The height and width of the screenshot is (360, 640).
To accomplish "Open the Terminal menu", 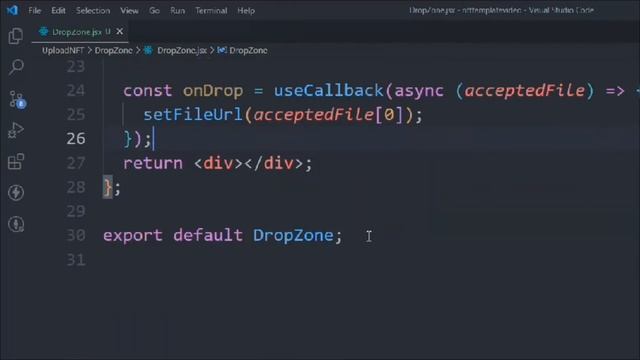I will point(211,11).
